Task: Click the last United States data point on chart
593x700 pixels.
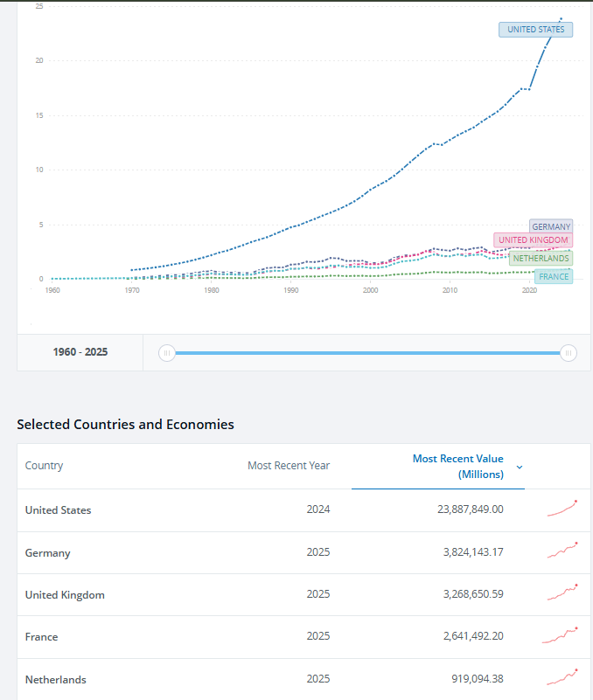Action: 562,18
